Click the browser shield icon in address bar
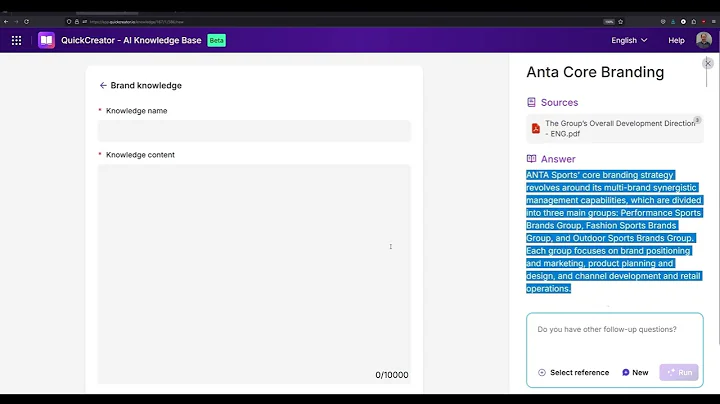 [x=69, y=22]
